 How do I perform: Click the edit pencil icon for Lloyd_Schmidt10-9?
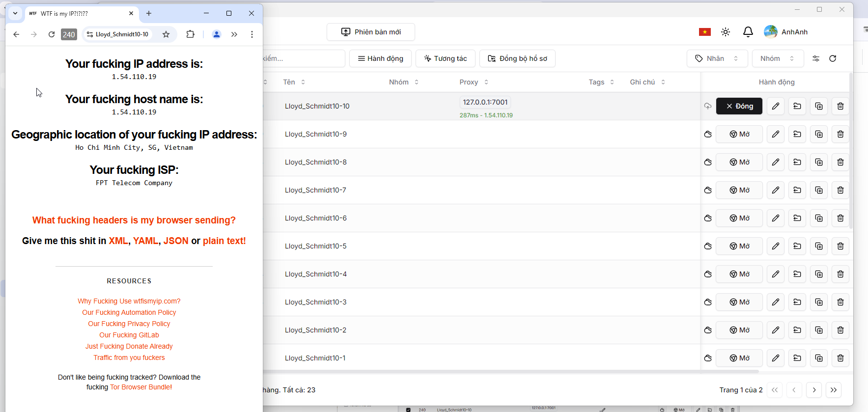(775, 134)
